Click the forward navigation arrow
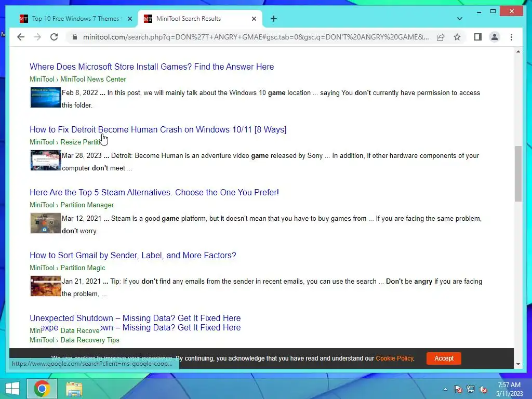Screen dimensions: 532x399 coord(37,37)
